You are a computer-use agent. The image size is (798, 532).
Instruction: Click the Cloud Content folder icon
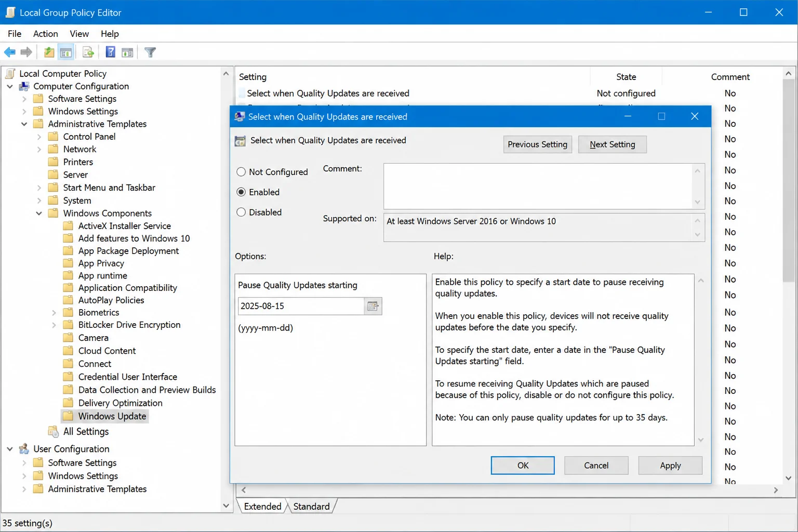[68, 351]
